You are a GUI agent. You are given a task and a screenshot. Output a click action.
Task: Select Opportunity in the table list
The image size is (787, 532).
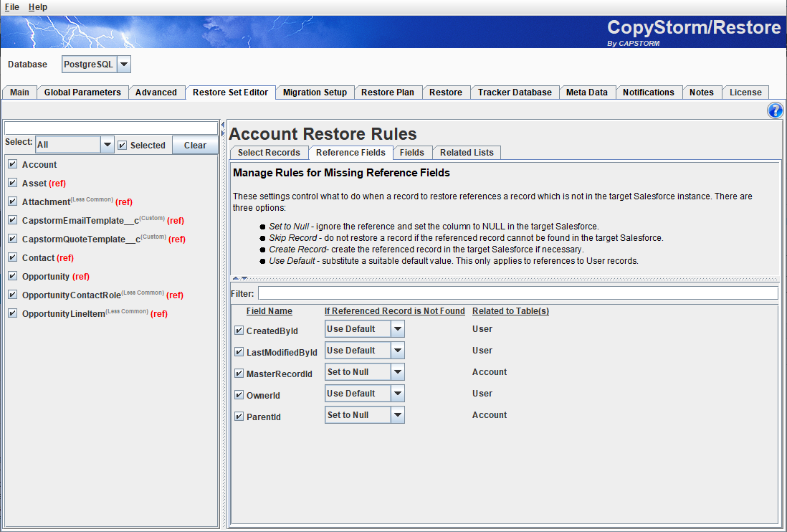56,277
